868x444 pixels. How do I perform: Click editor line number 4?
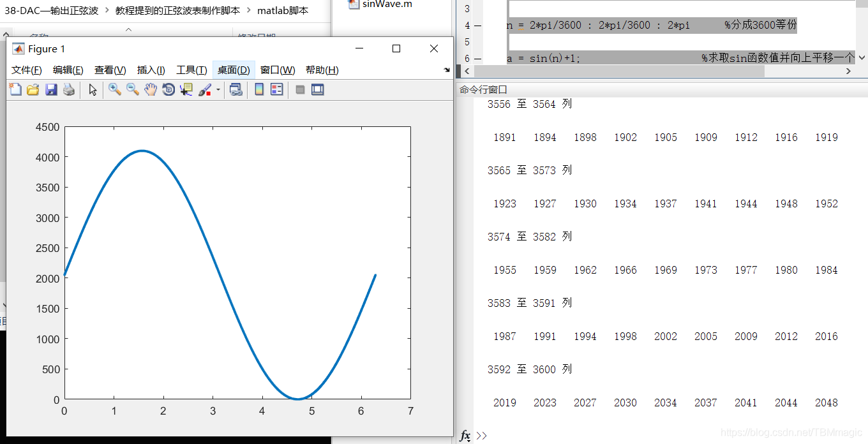(467, 26)
